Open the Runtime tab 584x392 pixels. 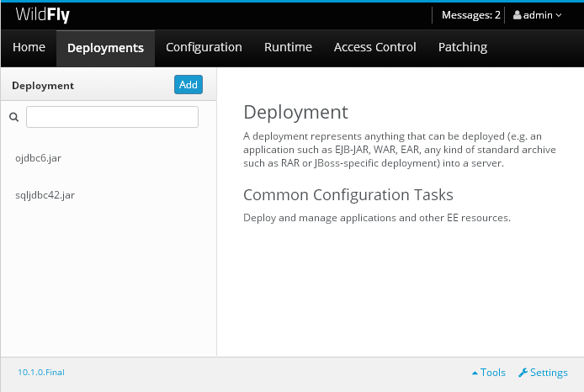(x=288, y=47)
